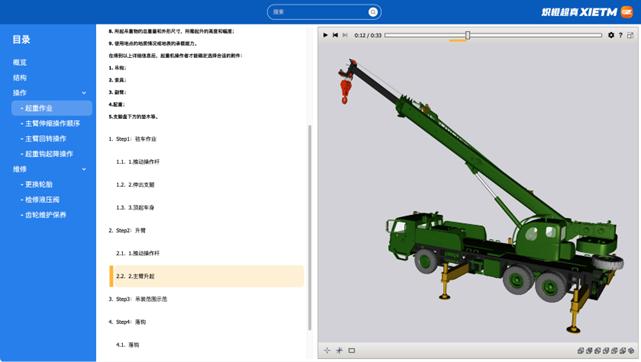Choose the leftmost view-cube orientation icon
Screen dimensions: 641x362
(x=580, y=351)
